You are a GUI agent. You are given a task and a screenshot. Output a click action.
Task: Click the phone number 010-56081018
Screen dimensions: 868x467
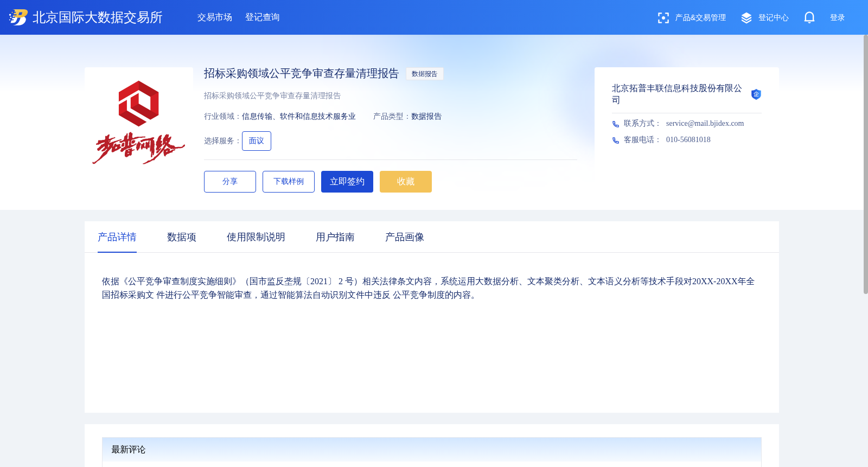click(688, 140)
